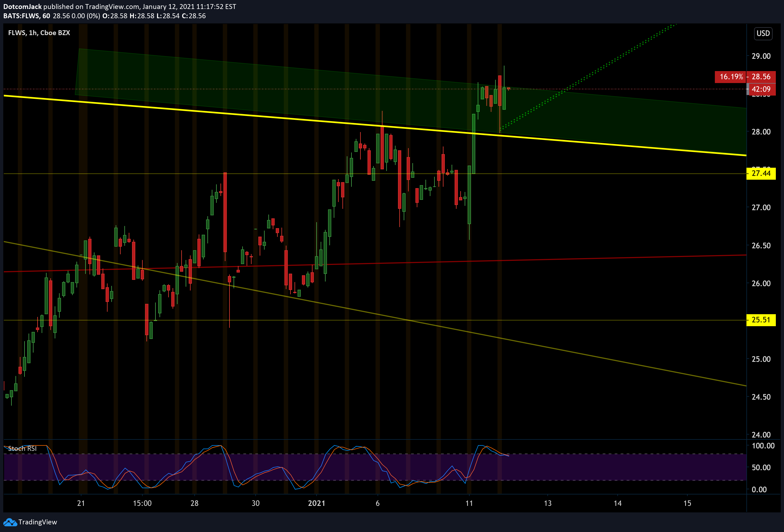Click the 28.00 price axis value
Screen dimensions: 784x532
[x=761, y=132]
